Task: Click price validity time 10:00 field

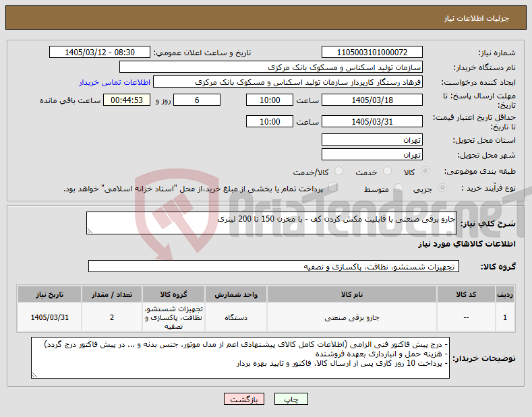Action: 270,121
